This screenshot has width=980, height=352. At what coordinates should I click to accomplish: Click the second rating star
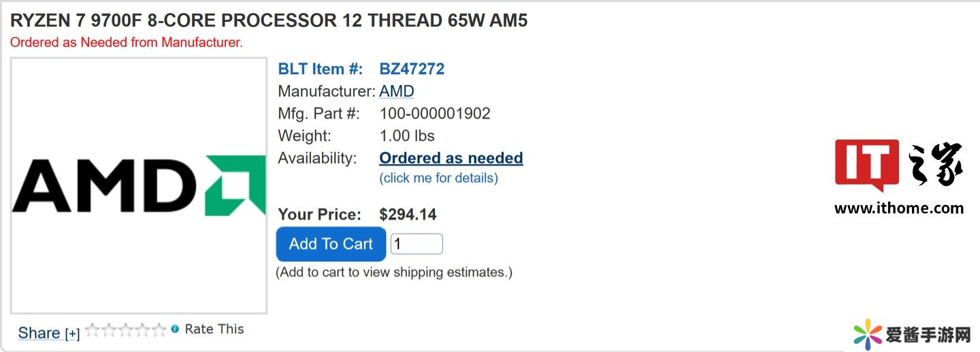109,330
